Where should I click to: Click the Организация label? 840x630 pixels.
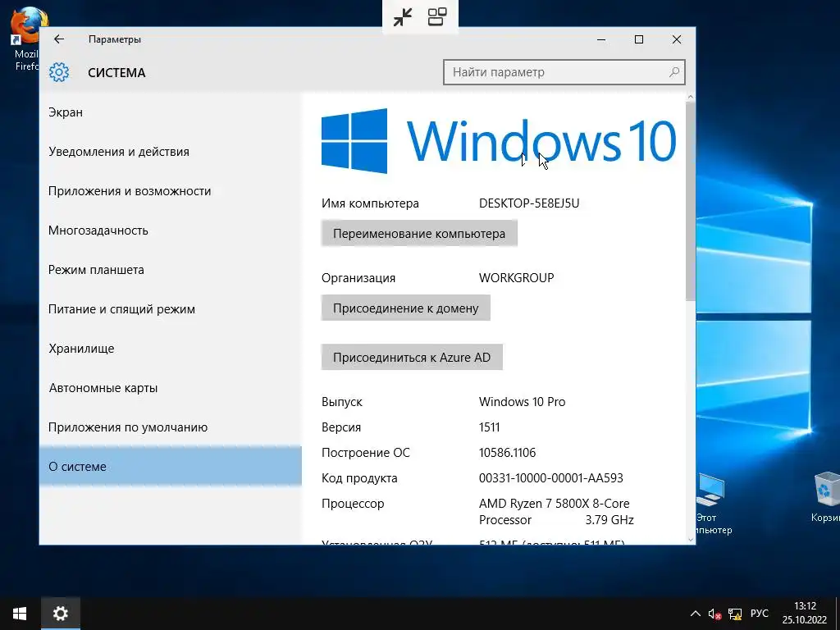[x=358, y=278]
